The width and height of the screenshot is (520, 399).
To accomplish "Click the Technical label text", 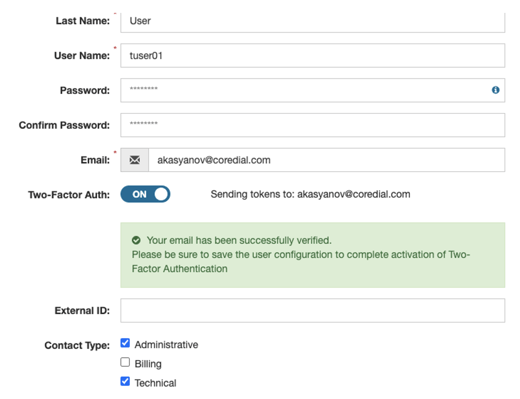I will pyautogui.click(x=155, y=383).
